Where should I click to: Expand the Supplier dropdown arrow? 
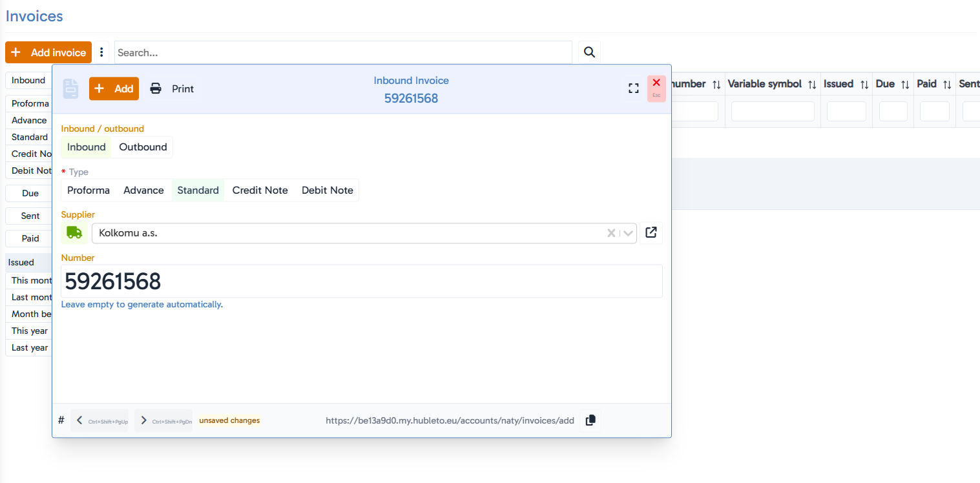click(x=628, y=233)
